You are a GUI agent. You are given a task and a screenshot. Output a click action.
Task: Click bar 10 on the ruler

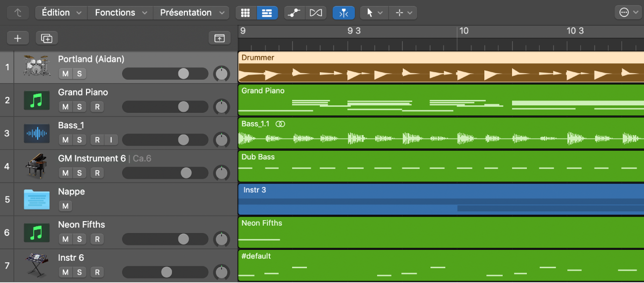pyautogui.click(x=464, y=31)
